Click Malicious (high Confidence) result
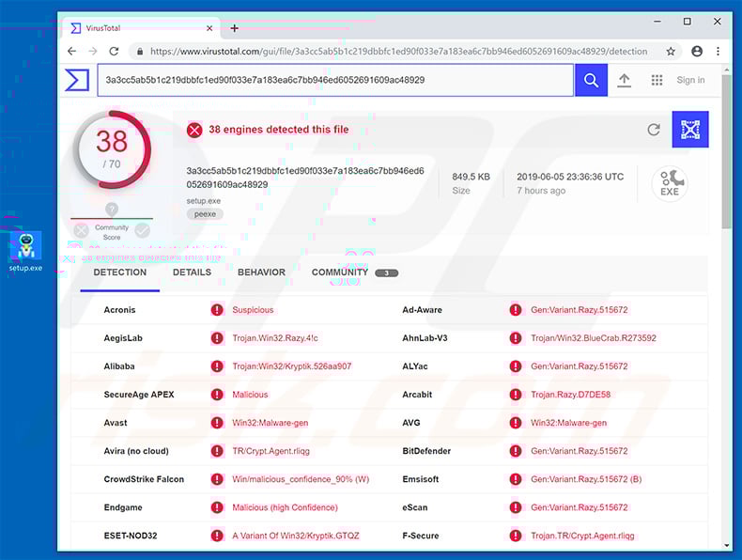 pos(285,507)
